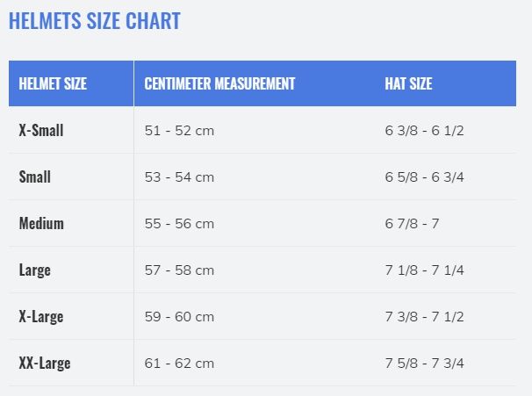
Task: Click the Large row label
Action: tap(35, 270)
